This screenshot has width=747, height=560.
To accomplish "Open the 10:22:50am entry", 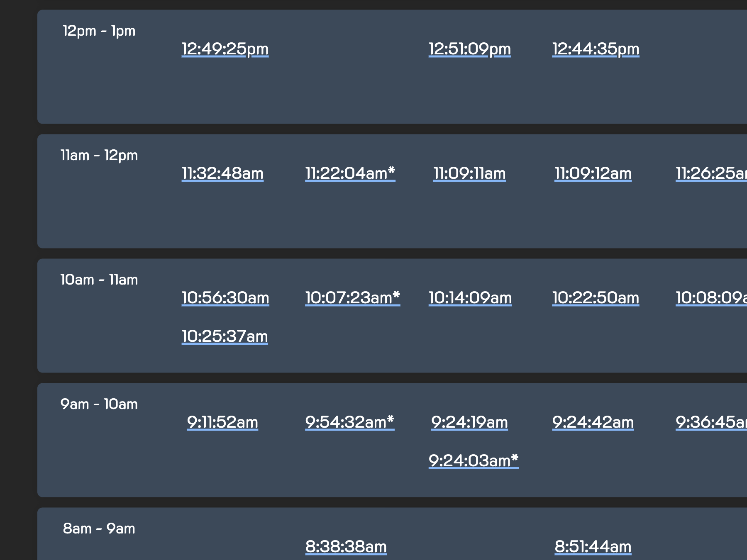I will (x=595, y=297).
